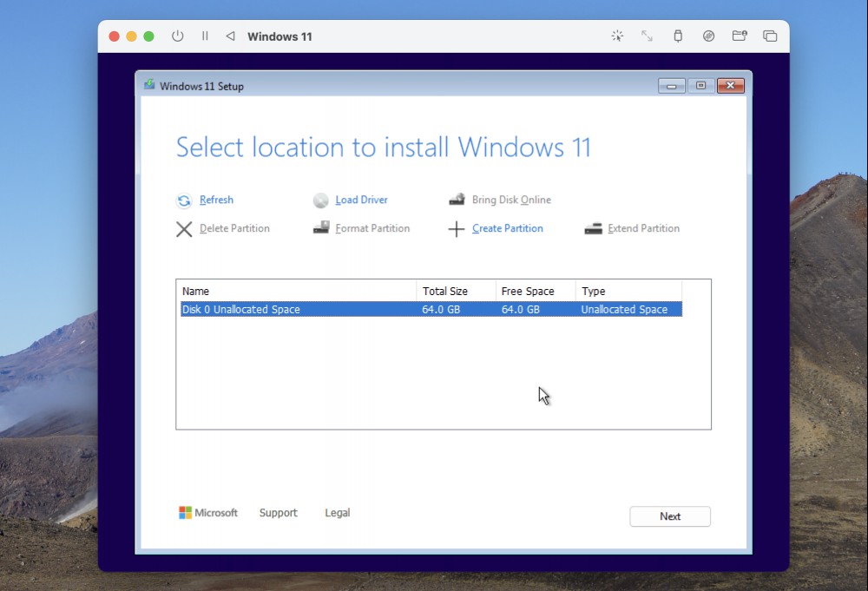Click the Total Size column header
Image resolution: width=868 pixels, height=591 pixels.
pos(457,291)
